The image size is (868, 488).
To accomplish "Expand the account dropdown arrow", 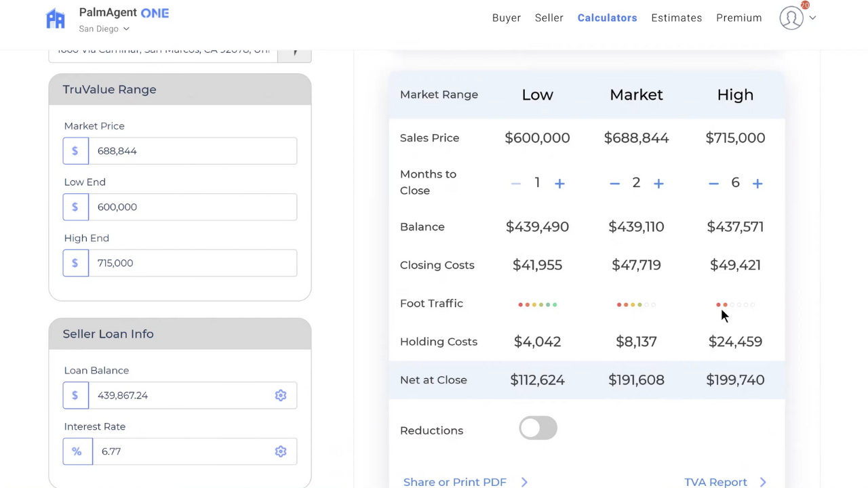I will pyautogui.click(x=812, y=18).
